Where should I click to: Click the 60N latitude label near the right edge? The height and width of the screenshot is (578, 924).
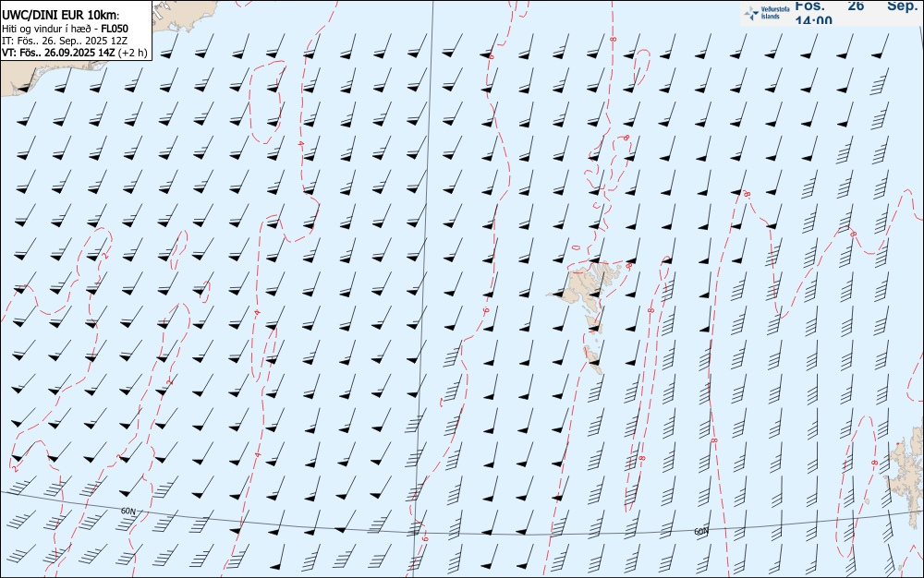(700, 532)
